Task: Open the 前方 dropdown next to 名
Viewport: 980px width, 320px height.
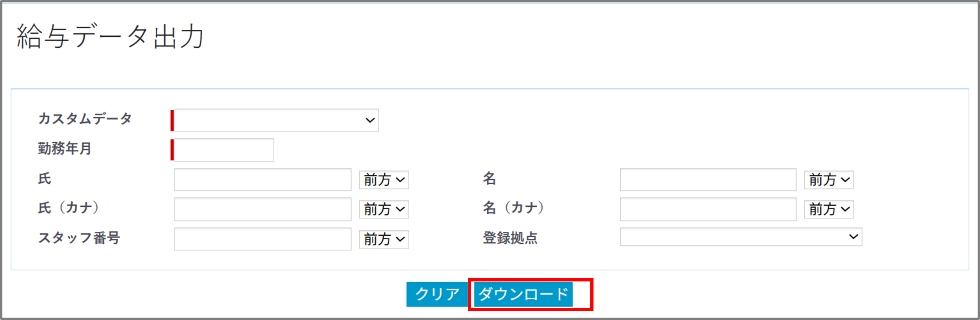Action: click(x=829, y=180)
